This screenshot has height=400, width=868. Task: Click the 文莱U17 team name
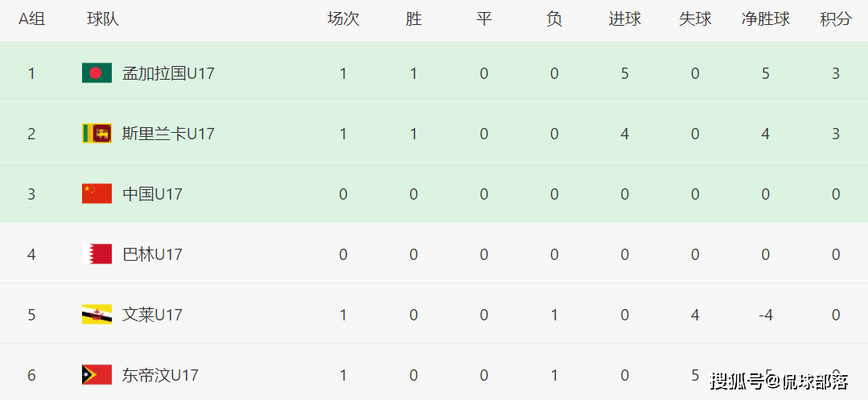pyautogui.click(x=152, y=315)
